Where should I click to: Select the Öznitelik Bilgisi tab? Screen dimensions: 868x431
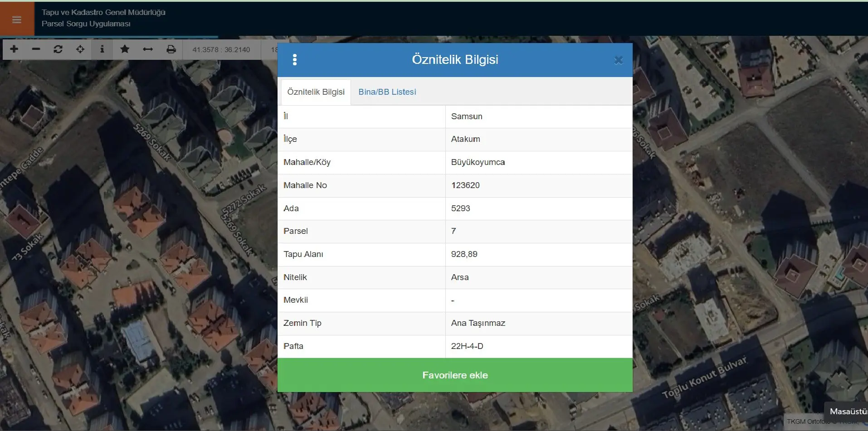point(316,92)
